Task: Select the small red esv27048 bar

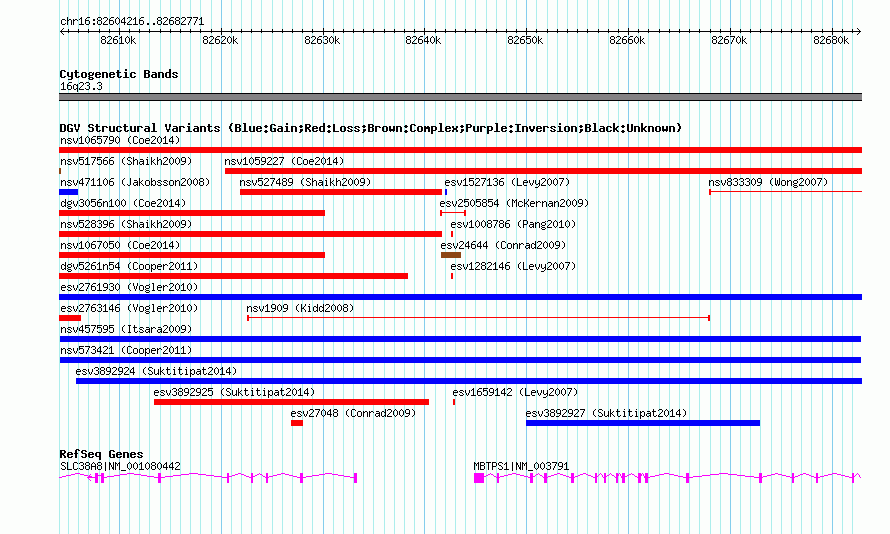Action: [x=297, y=423]
